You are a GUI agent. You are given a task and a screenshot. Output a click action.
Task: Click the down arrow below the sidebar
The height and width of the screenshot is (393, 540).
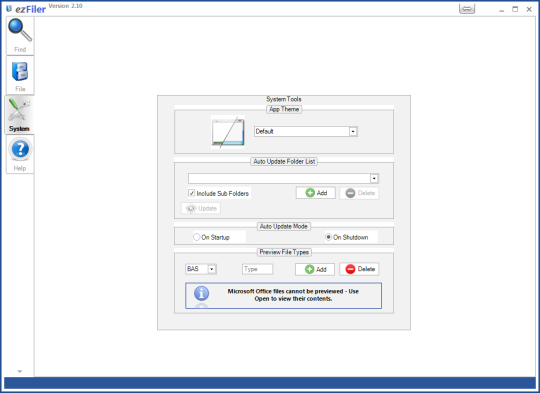click(20, 371)
